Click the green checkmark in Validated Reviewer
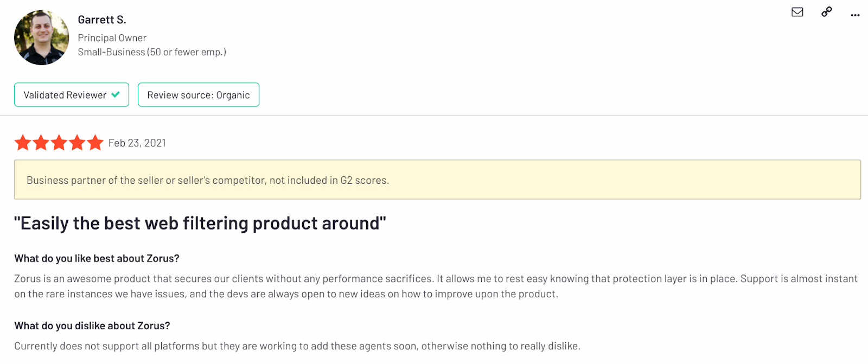This screenshot has height=364, width=868. point(116,94)
